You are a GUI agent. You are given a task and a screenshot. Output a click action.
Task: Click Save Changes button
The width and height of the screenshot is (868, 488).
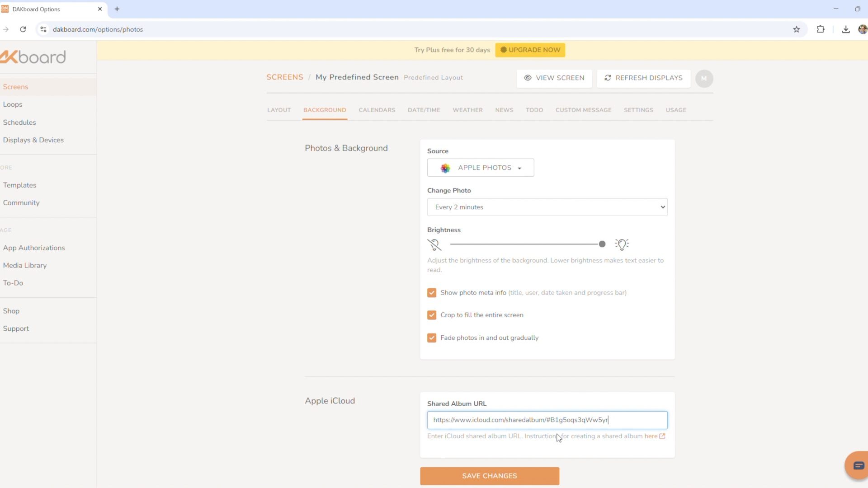coord(489,476)
